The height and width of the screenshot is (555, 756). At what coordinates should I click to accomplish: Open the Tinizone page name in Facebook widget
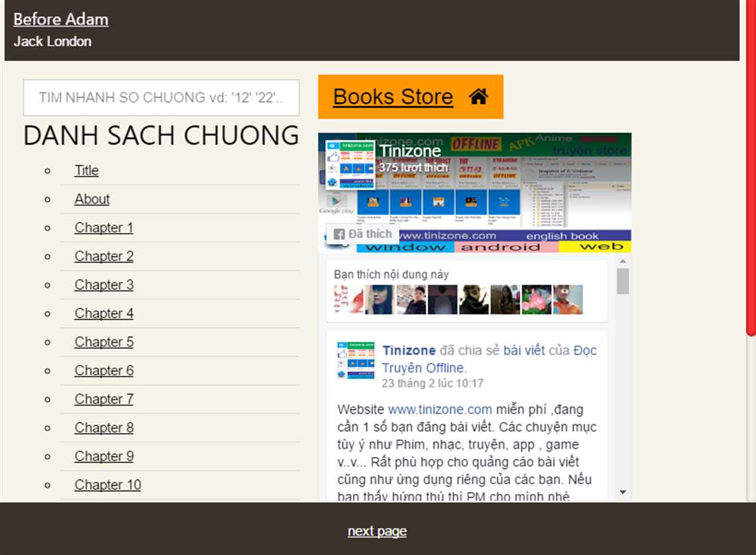click(409, 151)
